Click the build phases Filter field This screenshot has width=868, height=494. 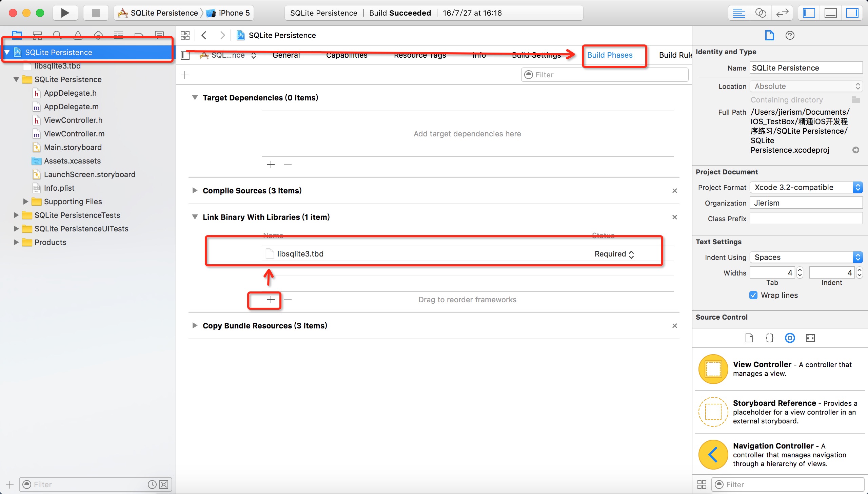tap(605, 75)
